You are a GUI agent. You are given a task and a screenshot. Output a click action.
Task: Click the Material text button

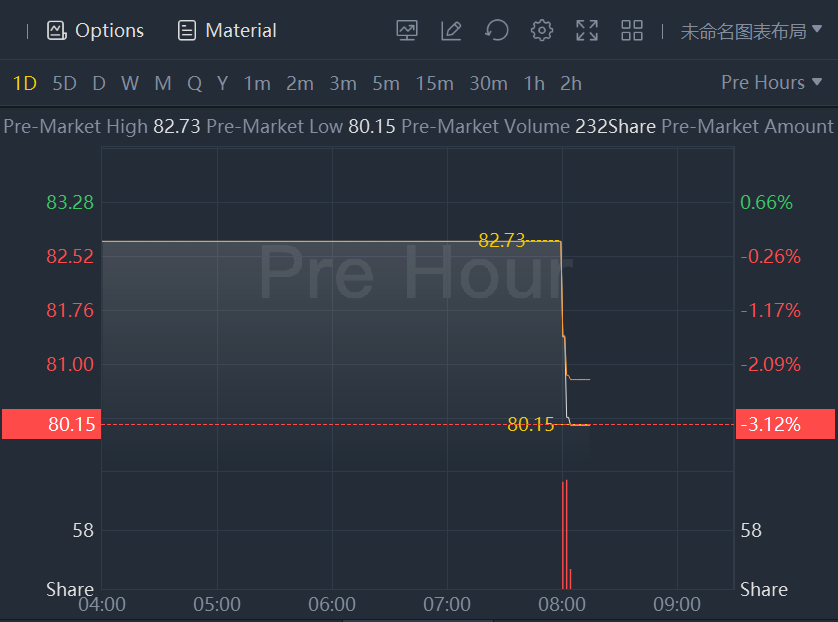click(241, 31)
